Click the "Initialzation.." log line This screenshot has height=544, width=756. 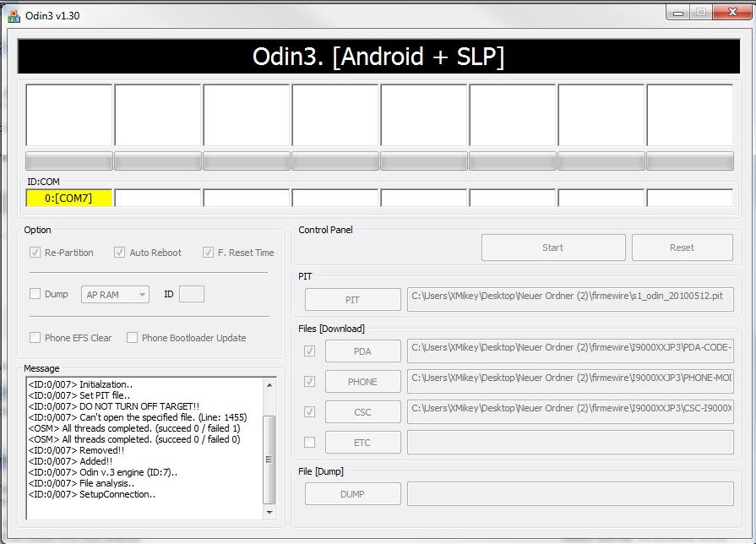80,384
